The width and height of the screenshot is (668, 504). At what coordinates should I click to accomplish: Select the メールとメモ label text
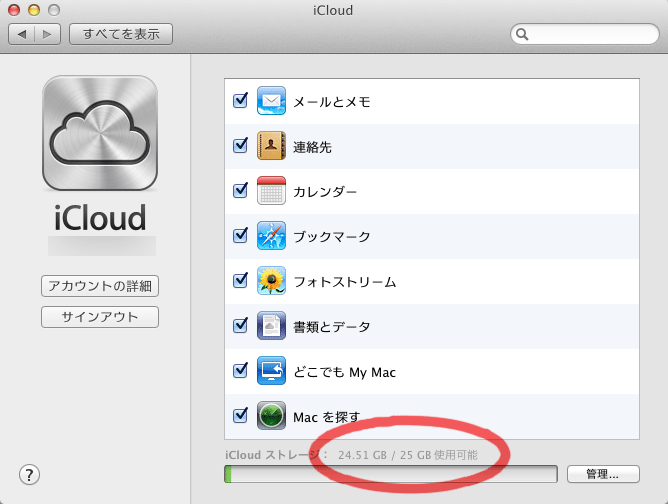[332, 102]
